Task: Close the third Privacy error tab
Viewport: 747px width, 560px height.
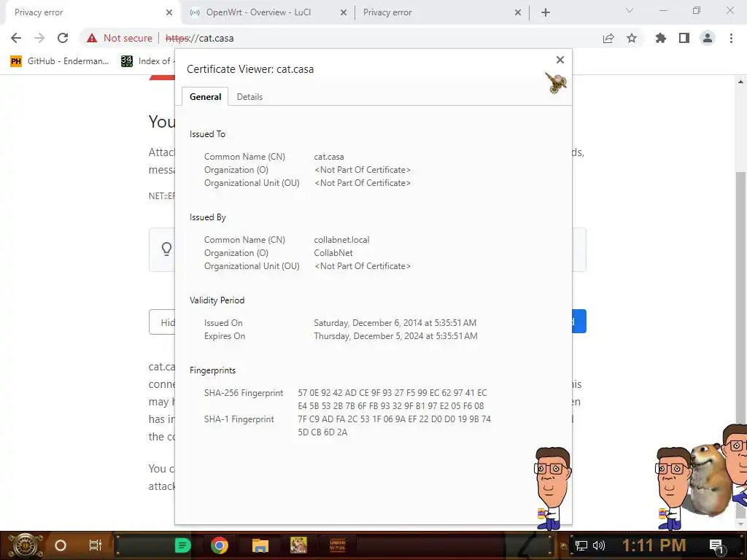Action: [518, 12]
